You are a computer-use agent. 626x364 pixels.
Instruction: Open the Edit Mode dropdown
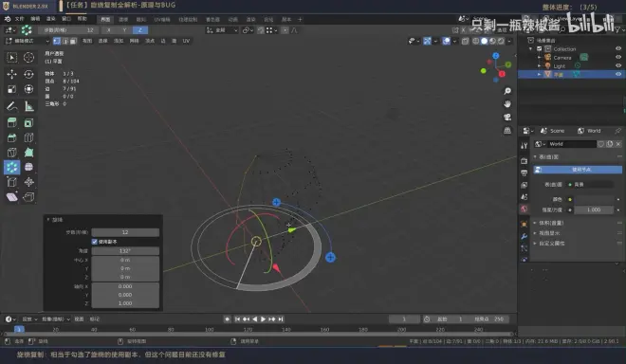pyautogui.click(x=28, y=41)
